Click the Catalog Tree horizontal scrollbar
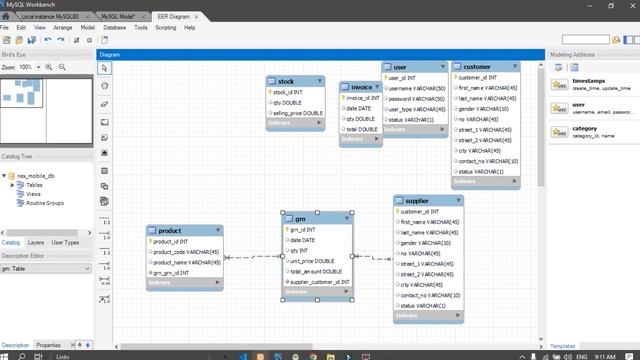The width and height of the screenshot is (640, 360). pyautogui.click(x=42, y=233)
